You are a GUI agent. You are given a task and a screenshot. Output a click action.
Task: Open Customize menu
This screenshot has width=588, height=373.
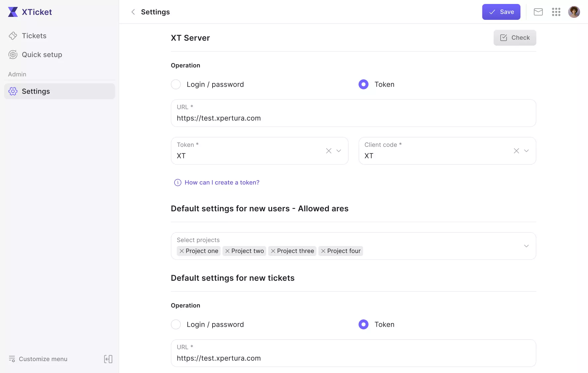point(38,359)
